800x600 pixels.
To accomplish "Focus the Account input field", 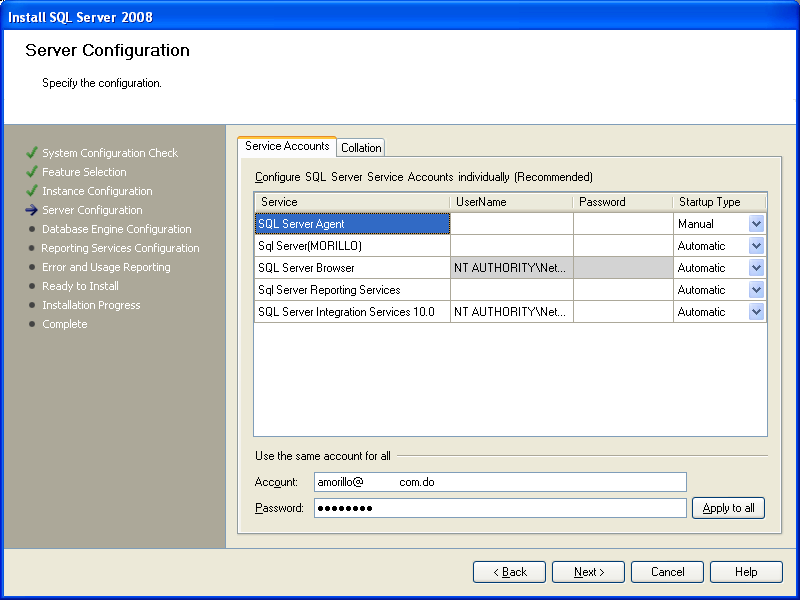I will click(x=500, y=482).
